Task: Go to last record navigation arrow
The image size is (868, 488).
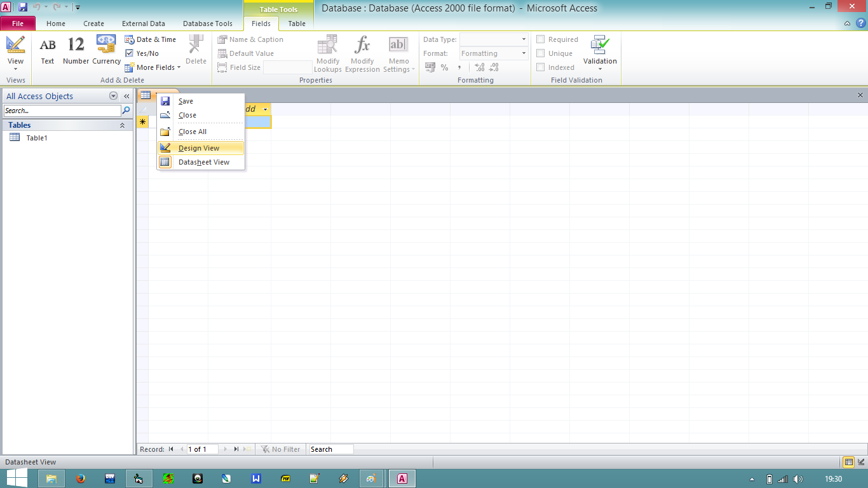Action: 236,449
